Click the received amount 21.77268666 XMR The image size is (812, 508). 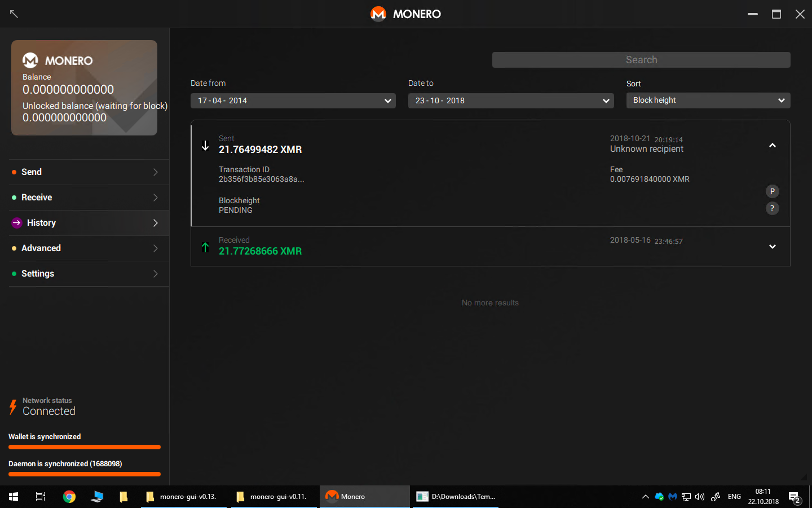[x=261, y=251]
